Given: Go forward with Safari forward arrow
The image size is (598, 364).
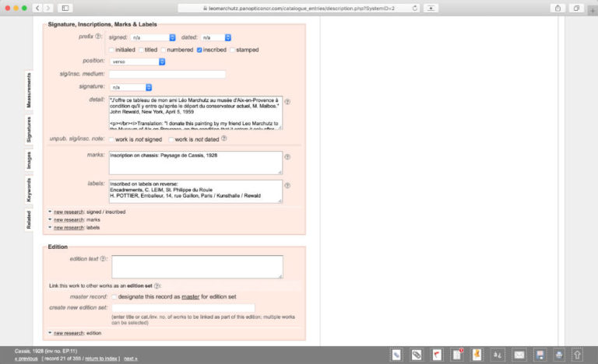Looking at the screenshot, I should 47,8.
